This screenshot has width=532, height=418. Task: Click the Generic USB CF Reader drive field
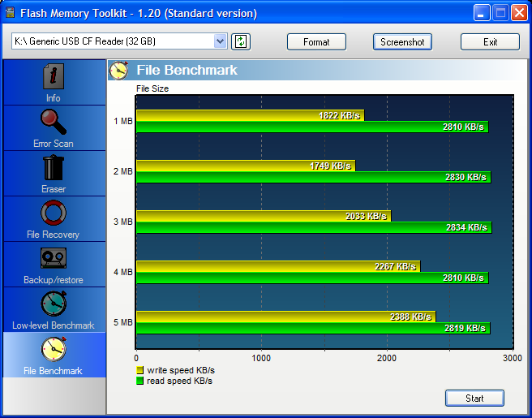114,41
